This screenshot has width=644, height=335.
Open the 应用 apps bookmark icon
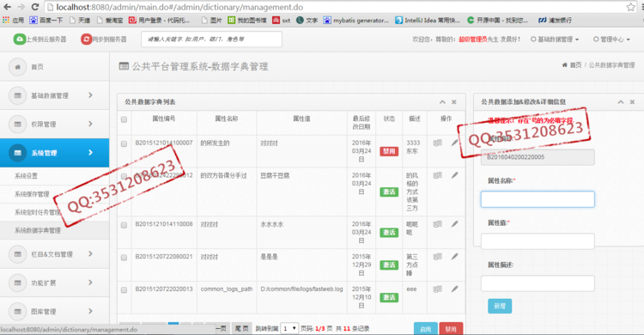tap(6, 20)
